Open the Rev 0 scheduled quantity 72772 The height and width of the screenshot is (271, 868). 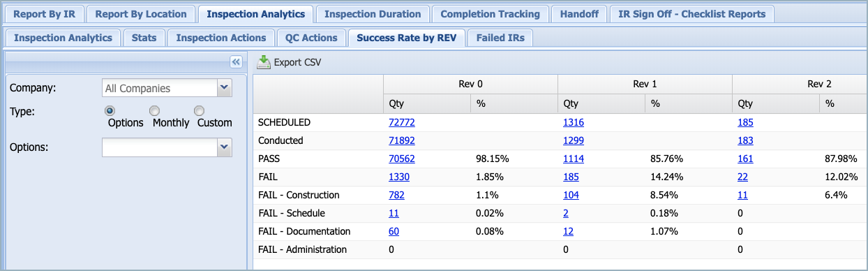(x=402, y=122)
